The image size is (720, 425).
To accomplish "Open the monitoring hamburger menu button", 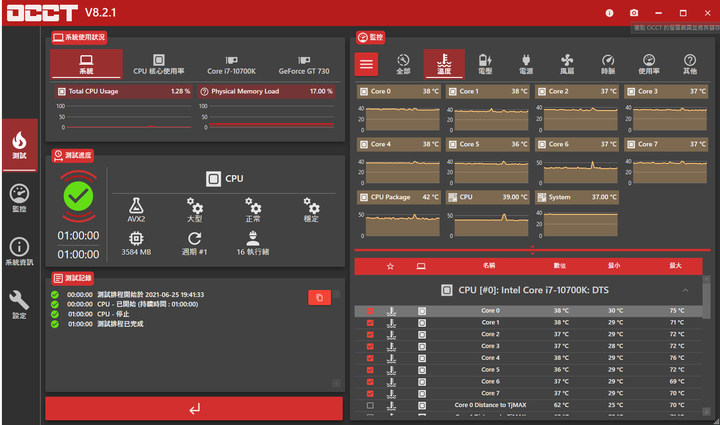I will tap(366, 64).
